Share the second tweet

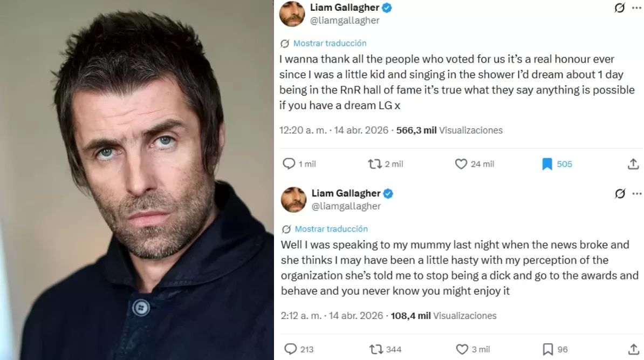click(633, 349)
